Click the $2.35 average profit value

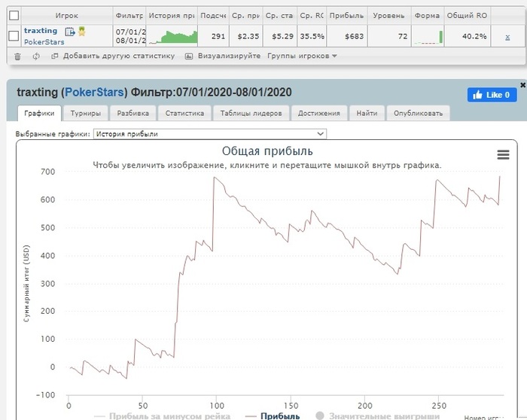click(248, 36)
